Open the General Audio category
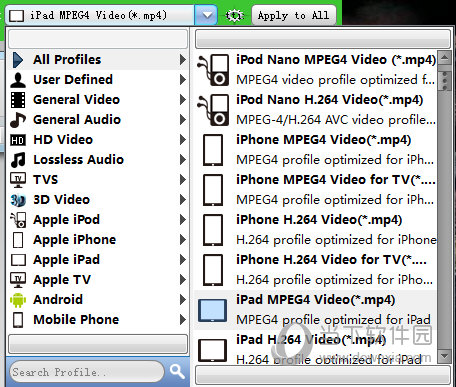This screenshot has width=456, height=387. (x=98, y=120)
